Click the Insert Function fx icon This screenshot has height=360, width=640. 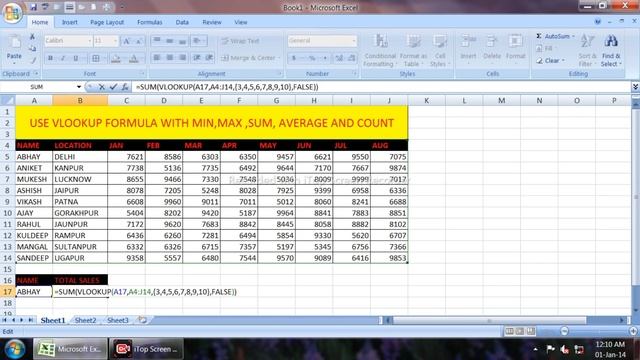[125, 87]
